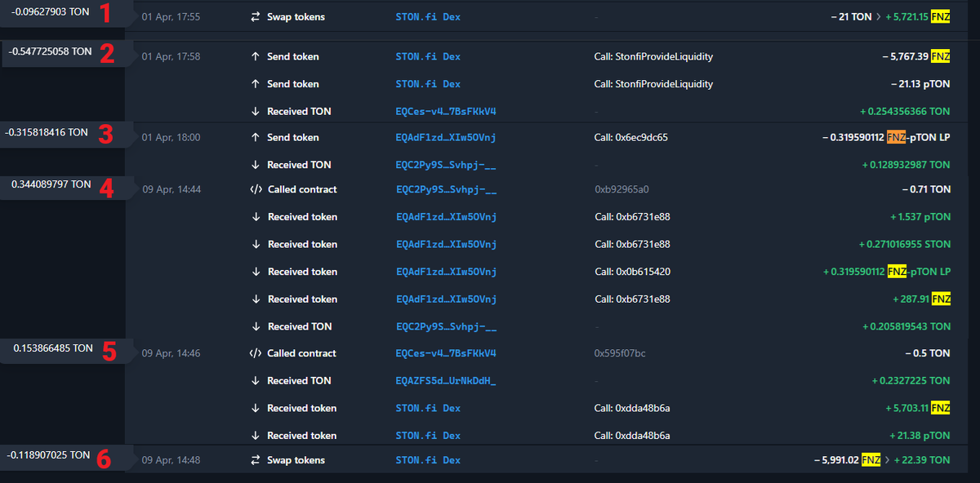Open address EQAdF1zd…XIw5OVnj for +287.91 FNZ

pyautogui.click(x=447, y=299)
